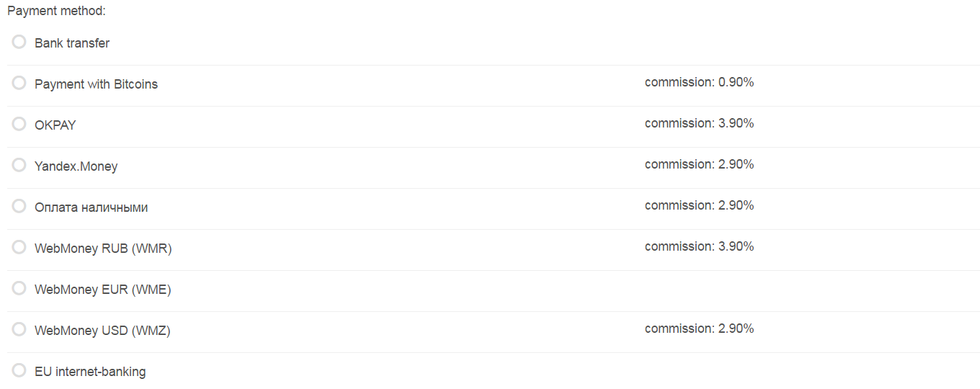Viewport: 980px width, 389px height.
Task: Choose the Payment with Bitcoins radio button
Action: click(x=19, y=83)
